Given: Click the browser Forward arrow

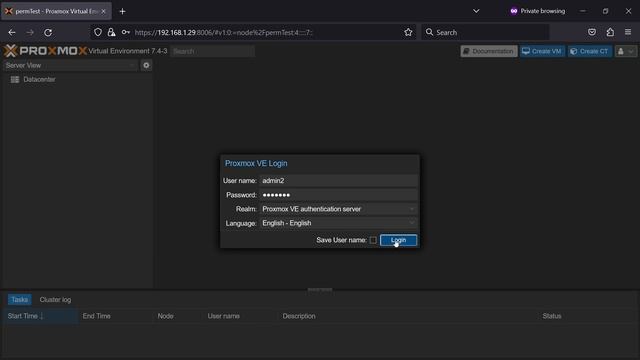Looking at the screenshot, I should pos(30,32).
